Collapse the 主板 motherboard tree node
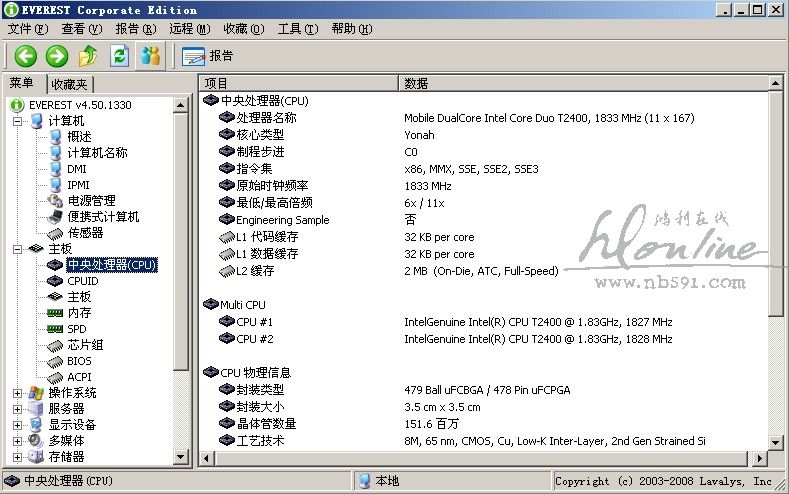 click(17, 249)
